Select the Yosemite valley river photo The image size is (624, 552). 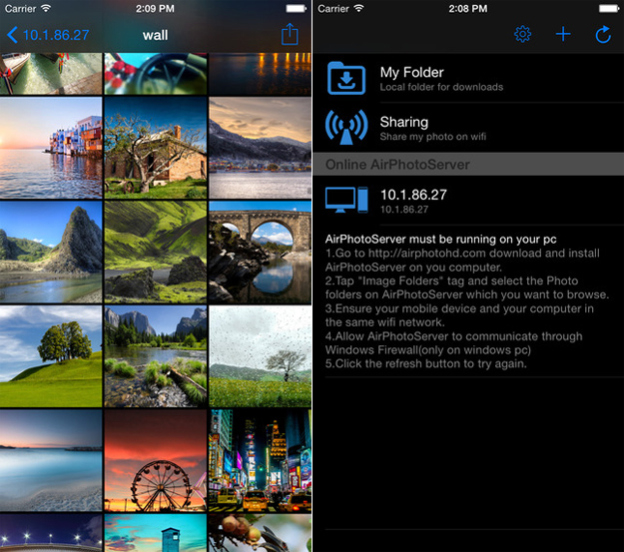point(155,355)
